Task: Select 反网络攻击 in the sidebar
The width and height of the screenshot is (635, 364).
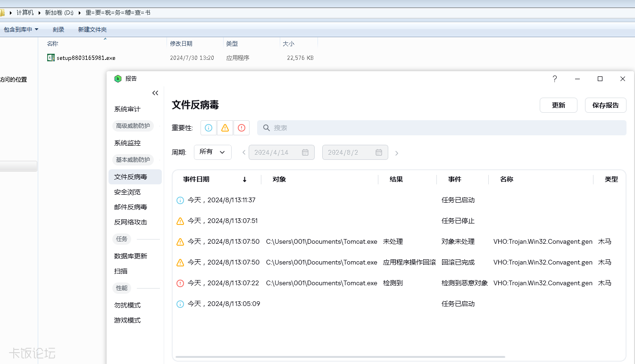Action: (x=131, y=222)
